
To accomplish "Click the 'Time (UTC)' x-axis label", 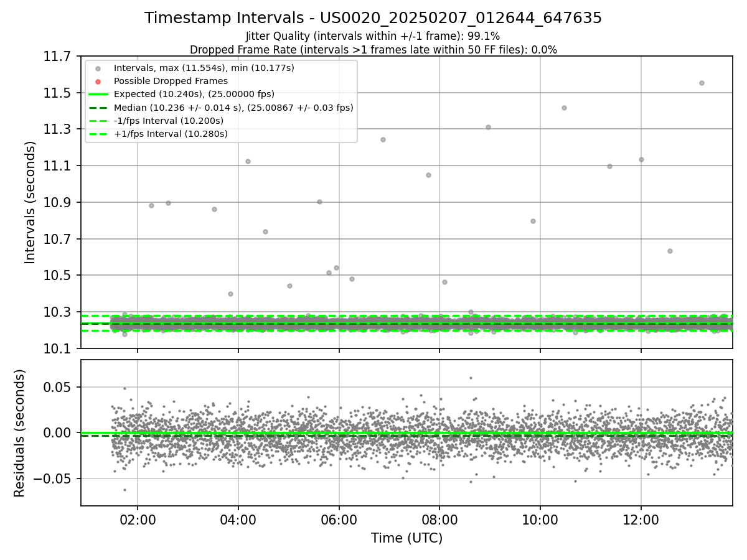I will (406, 538).
